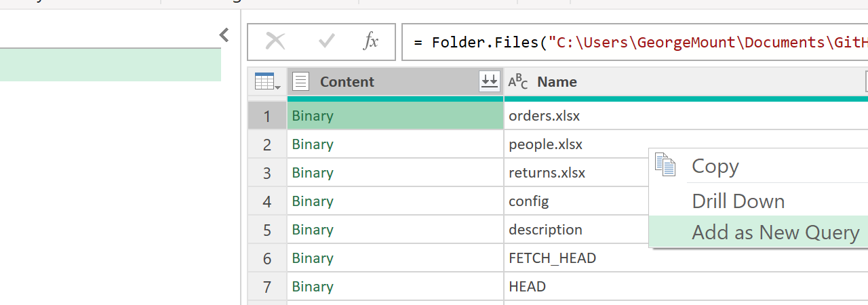
Task: Select Add as New Query
Action: coord(775,232)
